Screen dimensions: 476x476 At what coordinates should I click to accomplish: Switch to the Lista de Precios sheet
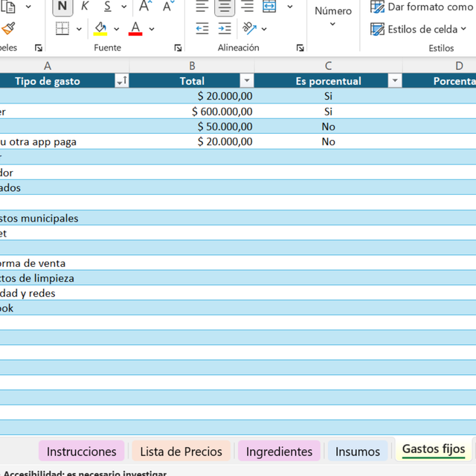tap(181, 451)
